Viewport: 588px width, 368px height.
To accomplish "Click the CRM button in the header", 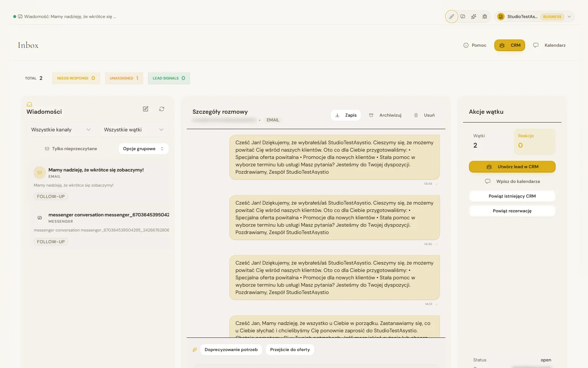I will point(510,45).
